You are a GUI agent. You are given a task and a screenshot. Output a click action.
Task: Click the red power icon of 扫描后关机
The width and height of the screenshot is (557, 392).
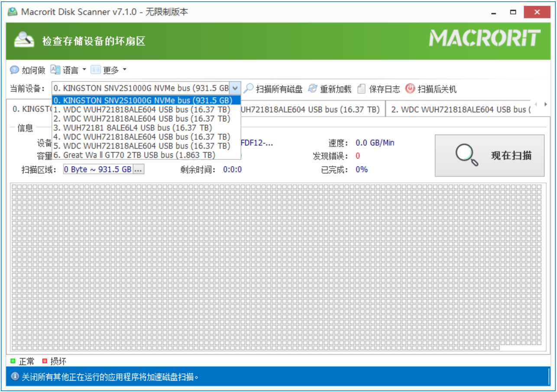coord(410,88)
